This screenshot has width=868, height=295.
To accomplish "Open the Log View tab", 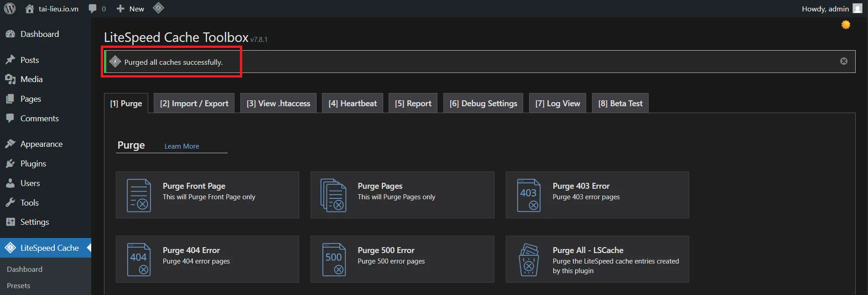I will (557, 104).
